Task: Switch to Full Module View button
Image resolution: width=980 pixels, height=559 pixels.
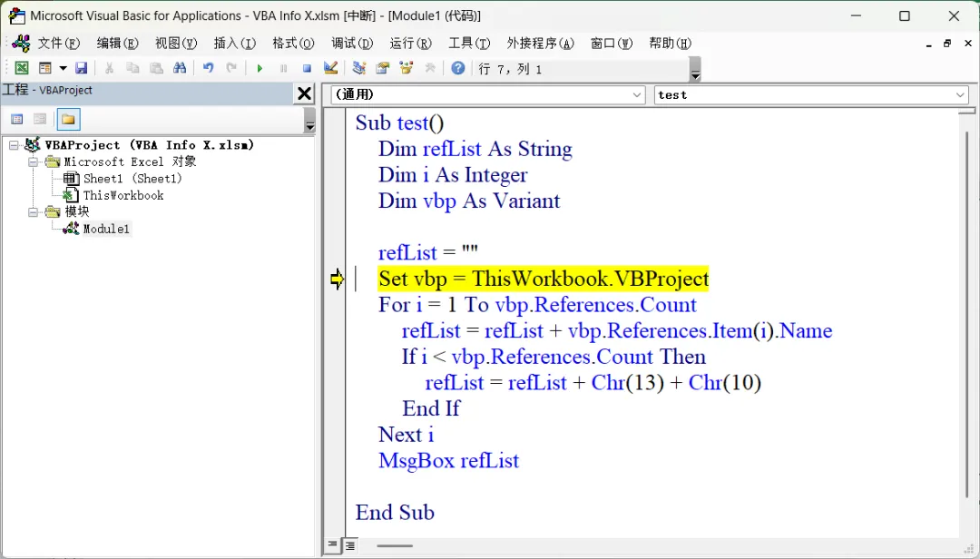Action: pos(350,545)
